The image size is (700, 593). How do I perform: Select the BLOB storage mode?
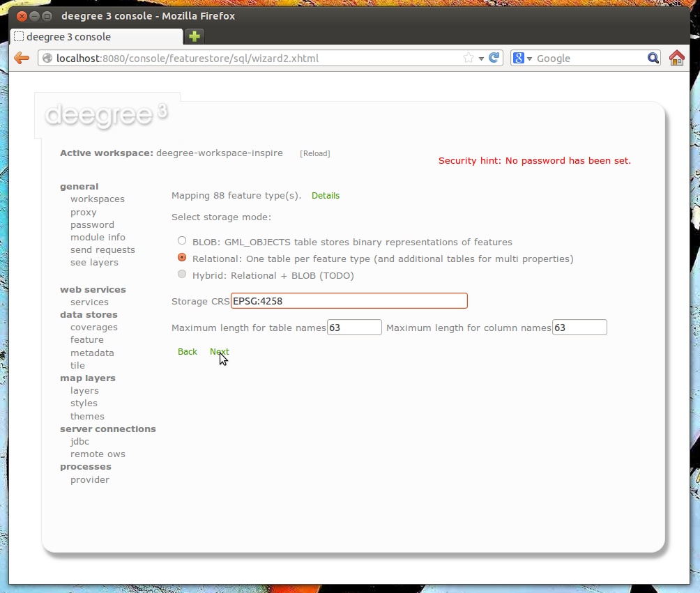[182, 241]
